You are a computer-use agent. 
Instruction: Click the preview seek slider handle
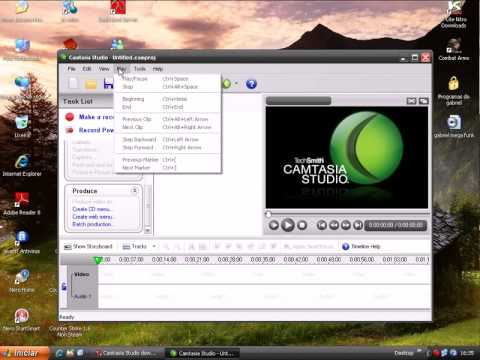(268, 214)
